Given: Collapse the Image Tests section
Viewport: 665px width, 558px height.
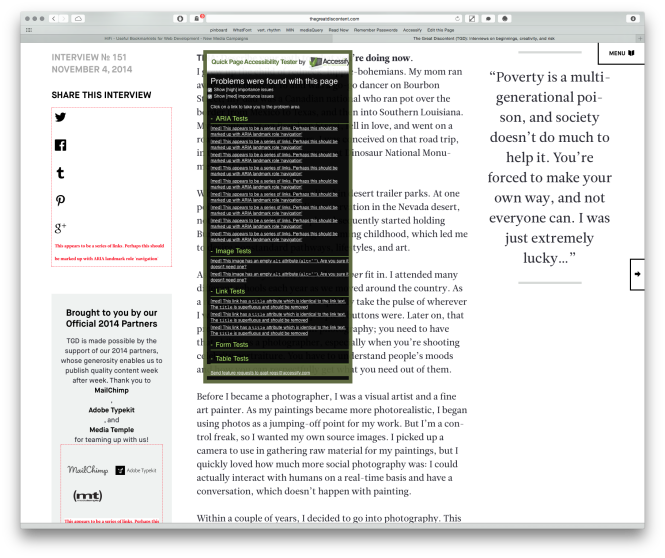Looking at the screenshot, I should (233, 251).
